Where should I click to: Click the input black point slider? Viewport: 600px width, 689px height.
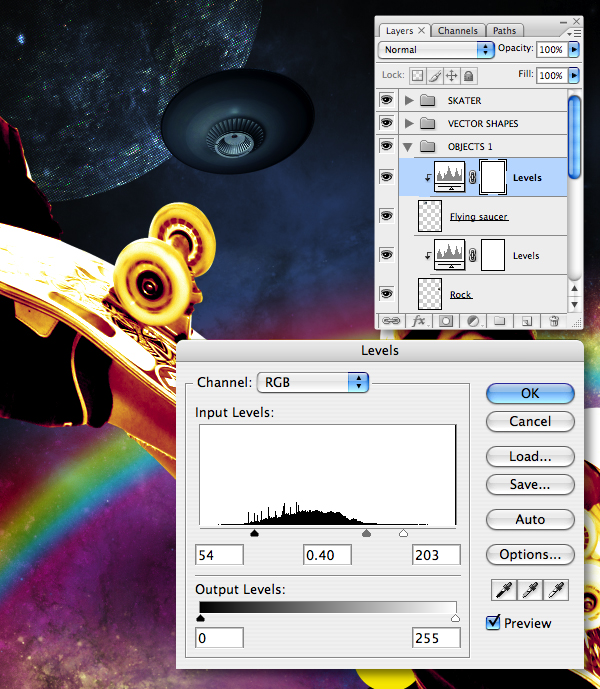coord(254,533)
